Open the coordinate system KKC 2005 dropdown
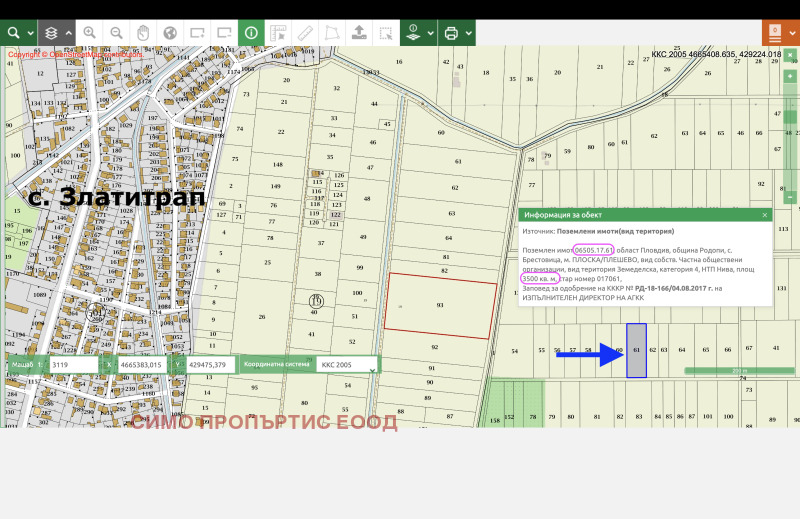 tap(348, 365)
